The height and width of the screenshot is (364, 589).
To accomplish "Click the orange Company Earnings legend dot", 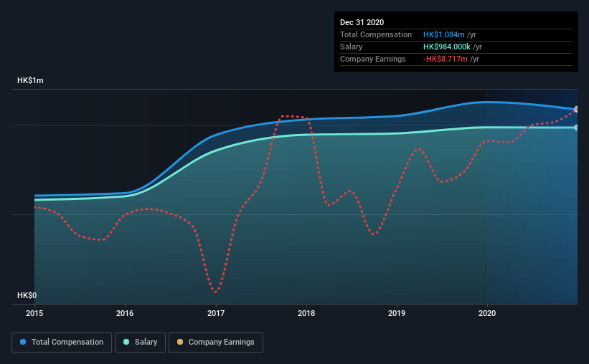I will click(x=180, y=342).
